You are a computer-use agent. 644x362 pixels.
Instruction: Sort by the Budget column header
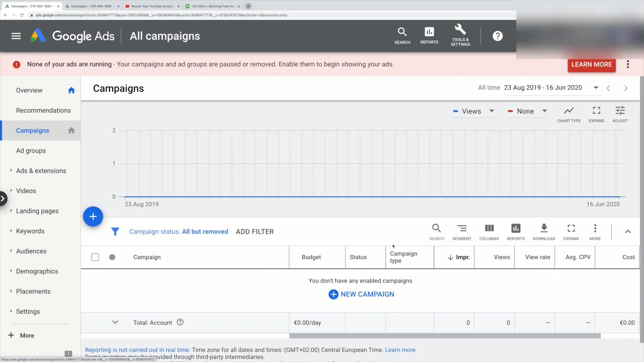[x=311, y=257]
